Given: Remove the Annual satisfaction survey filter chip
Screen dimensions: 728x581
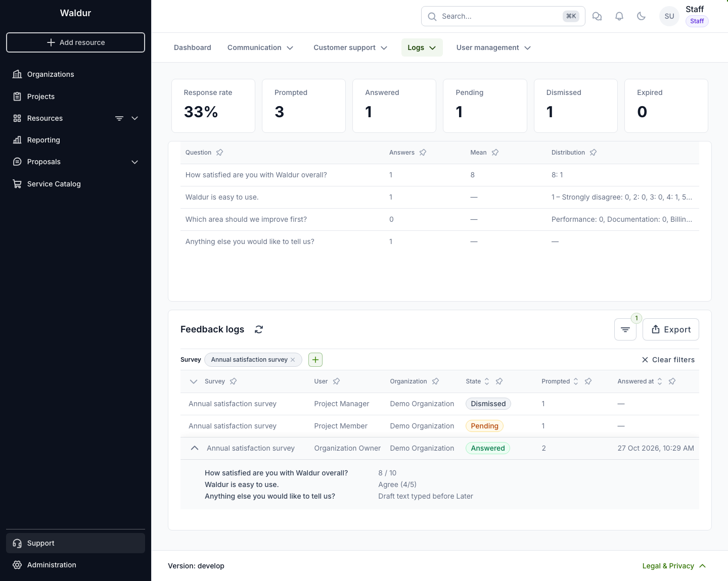Looking at the screenshot, I should click(x=293, y=360).
